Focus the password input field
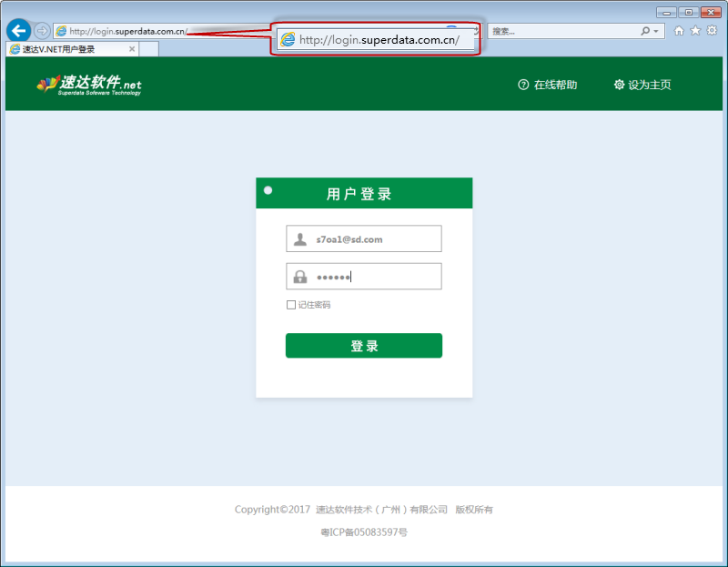This screenshot has height=567, width=728. point(375,278)
